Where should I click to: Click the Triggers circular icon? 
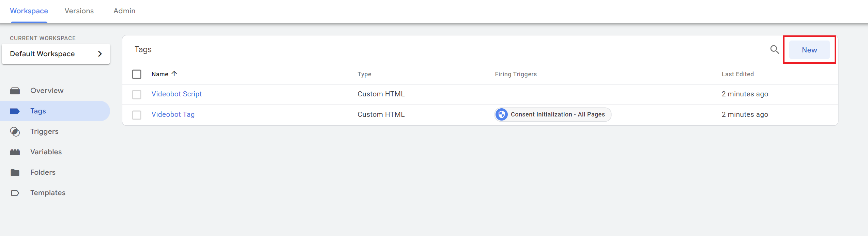click(x=15, y=131)
